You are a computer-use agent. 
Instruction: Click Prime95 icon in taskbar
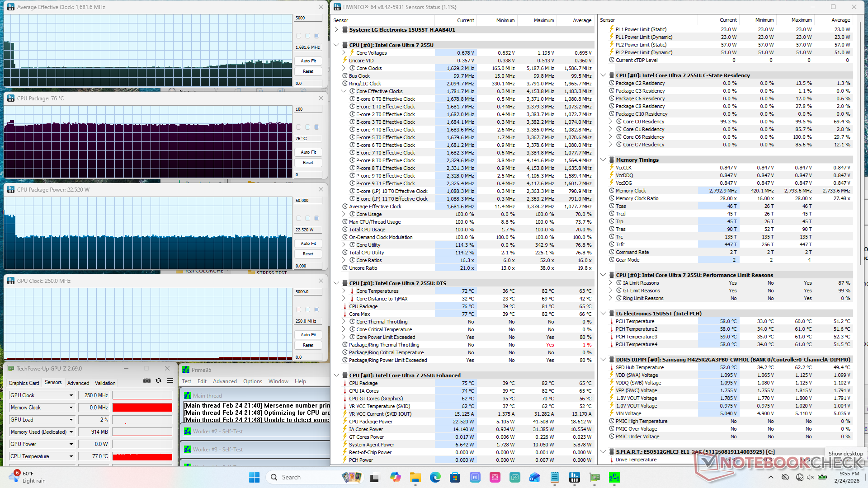point(614,477)
